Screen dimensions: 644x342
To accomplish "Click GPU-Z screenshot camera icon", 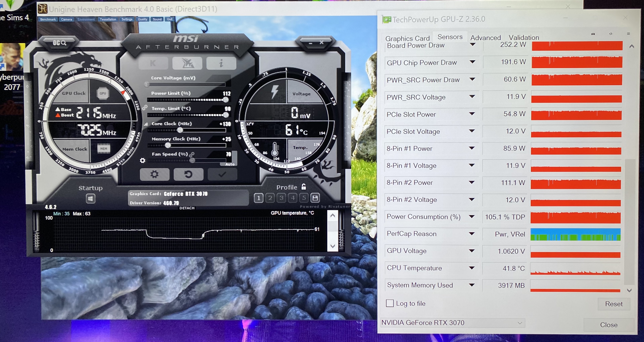I will (593, 34).
